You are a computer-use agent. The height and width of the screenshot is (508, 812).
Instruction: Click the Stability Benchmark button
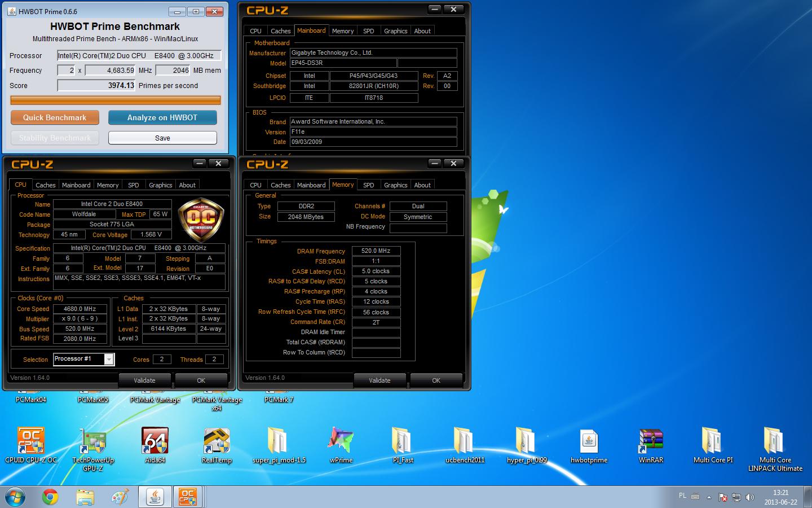[55, 138]
